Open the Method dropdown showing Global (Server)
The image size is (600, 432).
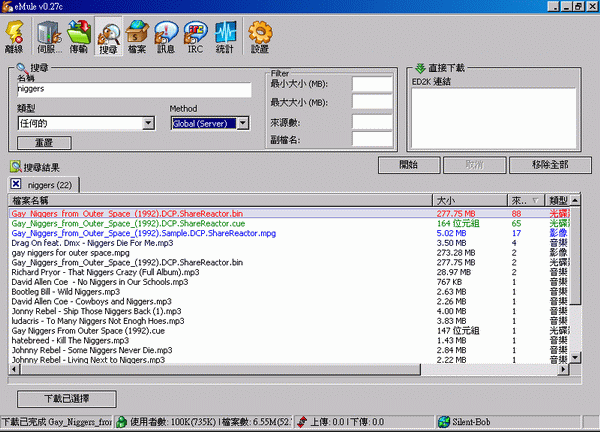click(243, 123)
